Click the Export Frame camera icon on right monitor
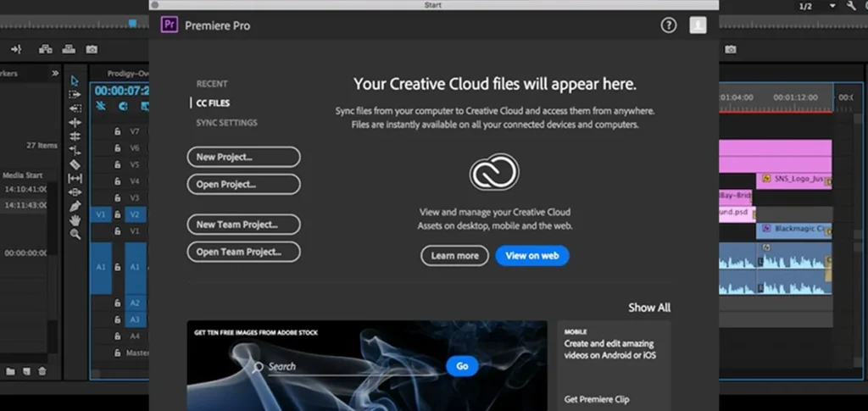868x411 pixels. [731, 50]
